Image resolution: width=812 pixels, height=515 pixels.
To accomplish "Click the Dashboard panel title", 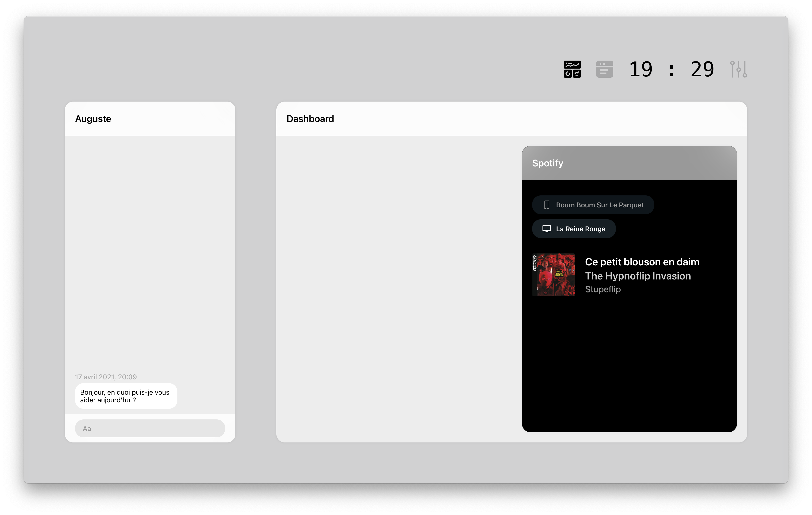I will tap(310, 119).
